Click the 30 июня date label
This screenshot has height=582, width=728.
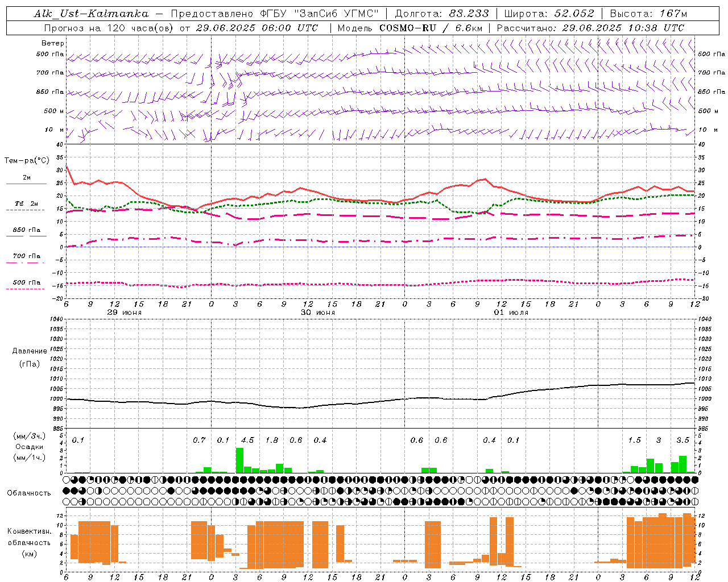(x=317, y=313)
